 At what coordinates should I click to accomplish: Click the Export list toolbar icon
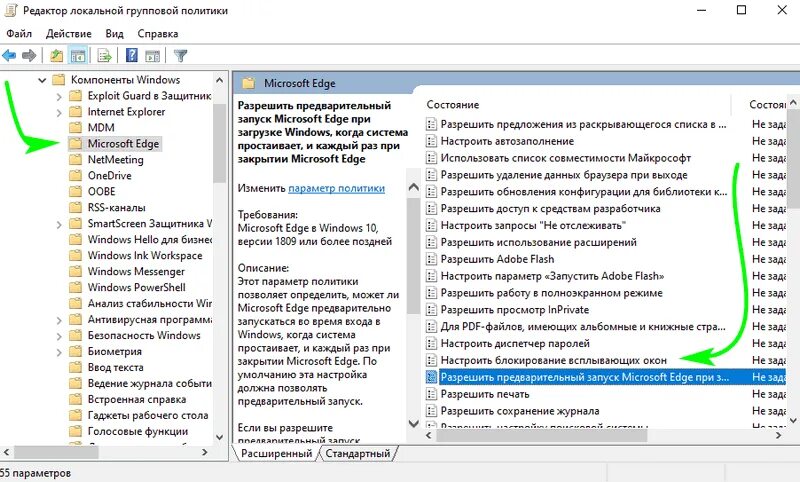coord(105,55)
